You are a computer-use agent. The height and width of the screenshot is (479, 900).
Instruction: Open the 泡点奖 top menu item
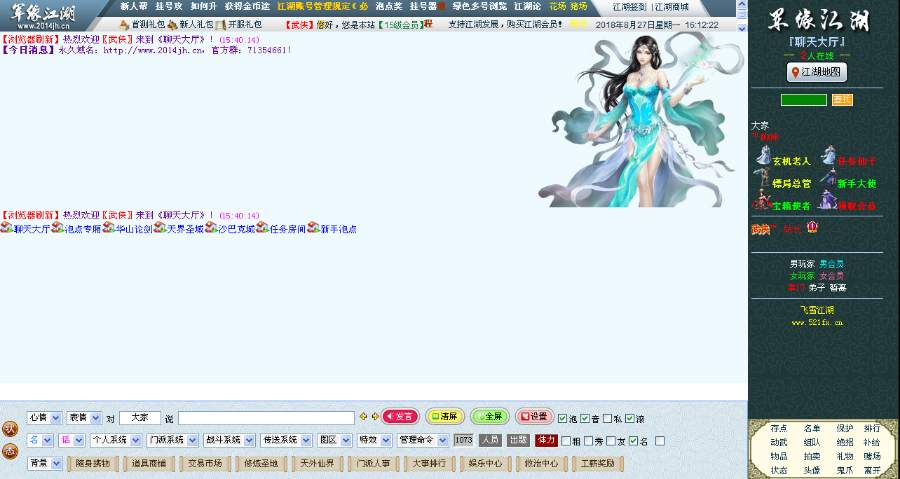tap(389, 6)
